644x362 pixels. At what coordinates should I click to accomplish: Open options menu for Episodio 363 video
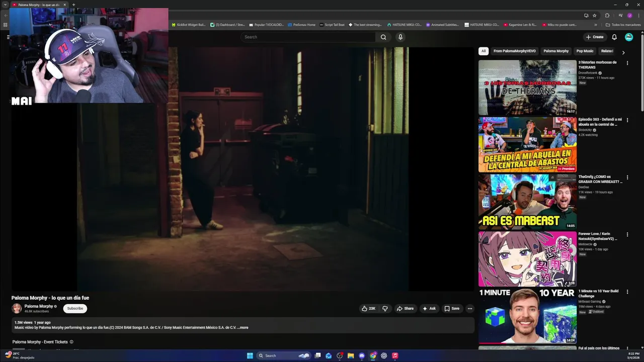click(627, 120)
